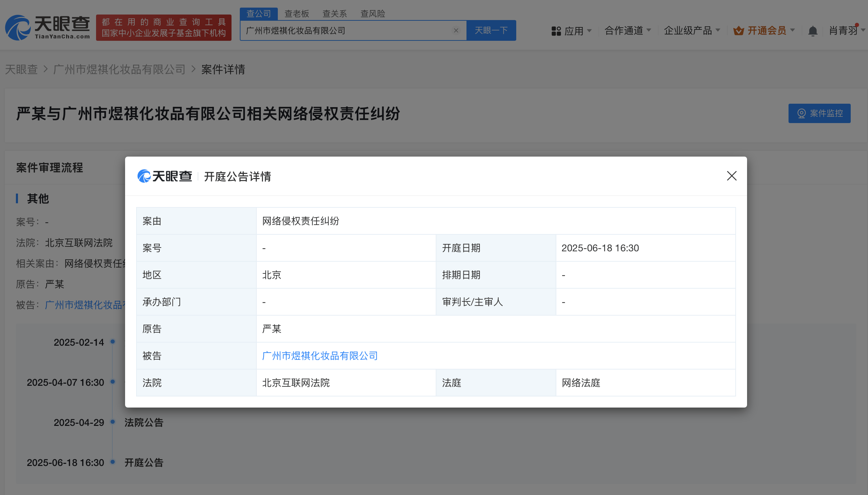Select the 查风险 search tab
Viewport: 868px width, 495px height.
(x=372, y=14)
